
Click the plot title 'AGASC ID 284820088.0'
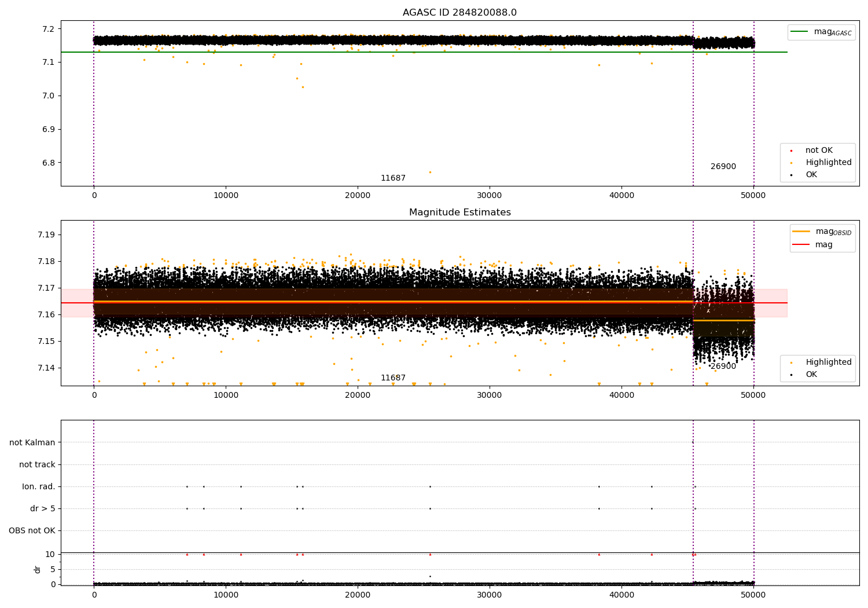coord(459,13)
